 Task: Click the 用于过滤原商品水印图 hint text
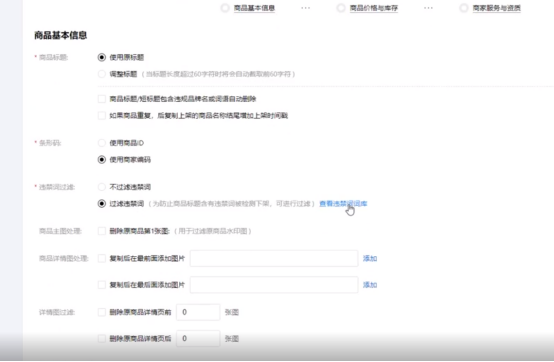pos(213,231)
